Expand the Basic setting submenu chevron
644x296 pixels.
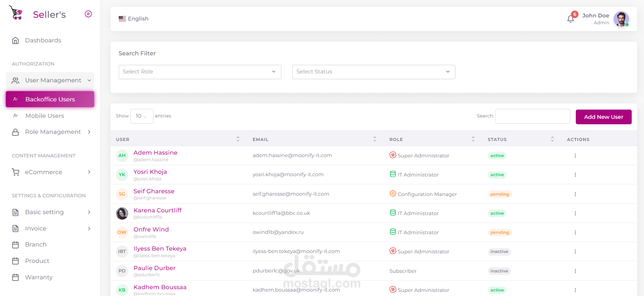point(89,212)
